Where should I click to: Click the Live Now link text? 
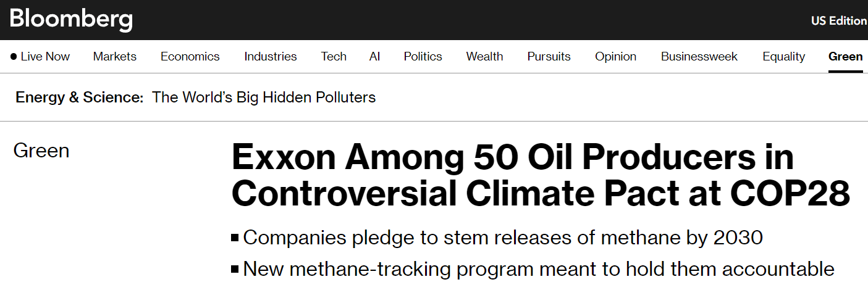[x=45, y=57]
